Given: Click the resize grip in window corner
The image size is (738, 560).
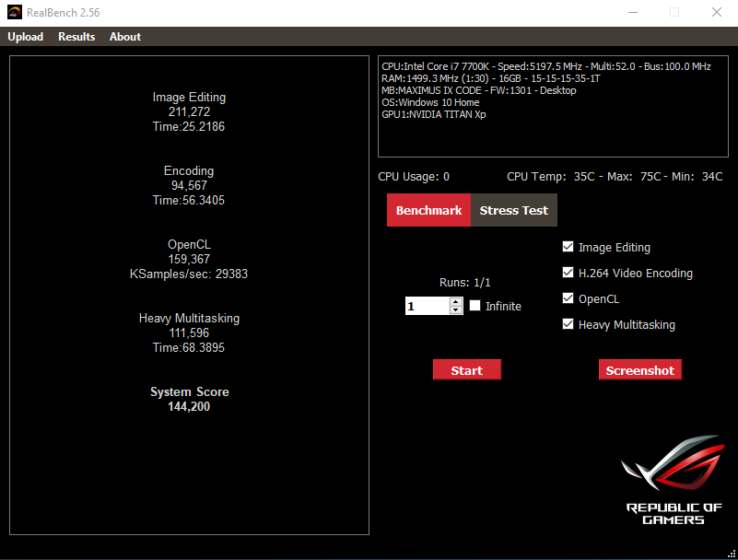Looking at the screenshot, I should click(732, 554).
